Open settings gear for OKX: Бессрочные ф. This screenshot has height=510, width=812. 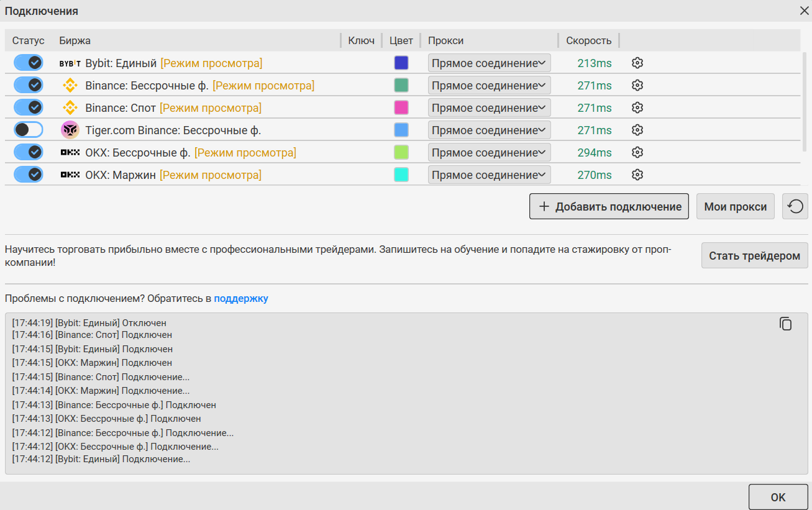[x=637, y=152]
